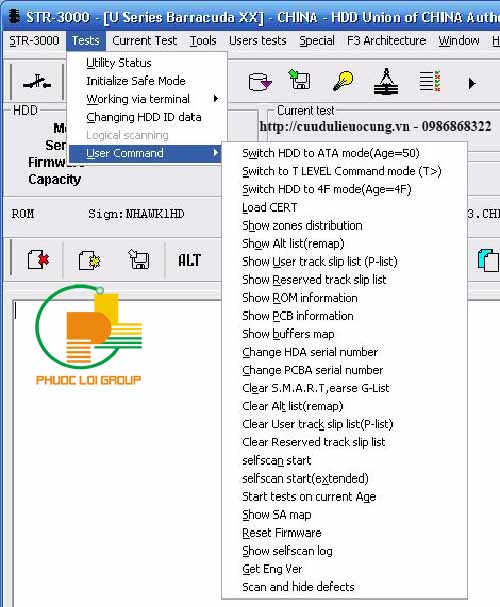Click the head stack tower toolbar icon
Screen dimensions: 500x607
(x=386, y=81)
